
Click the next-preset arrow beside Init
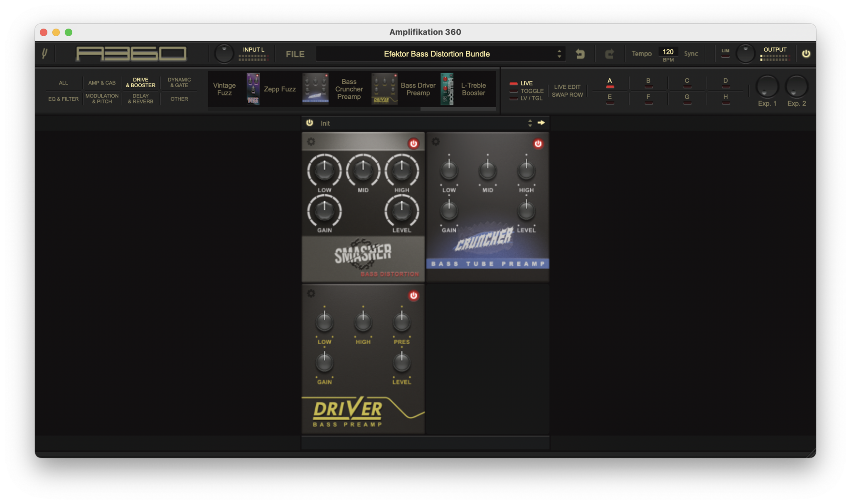(x=541, y=123)
